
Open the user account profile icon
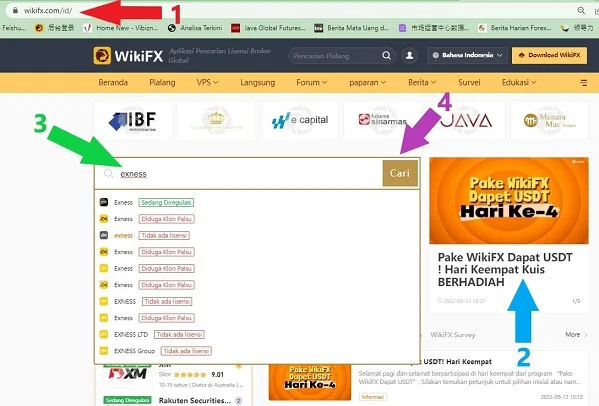pyautogui.click(x=409, y=55)
